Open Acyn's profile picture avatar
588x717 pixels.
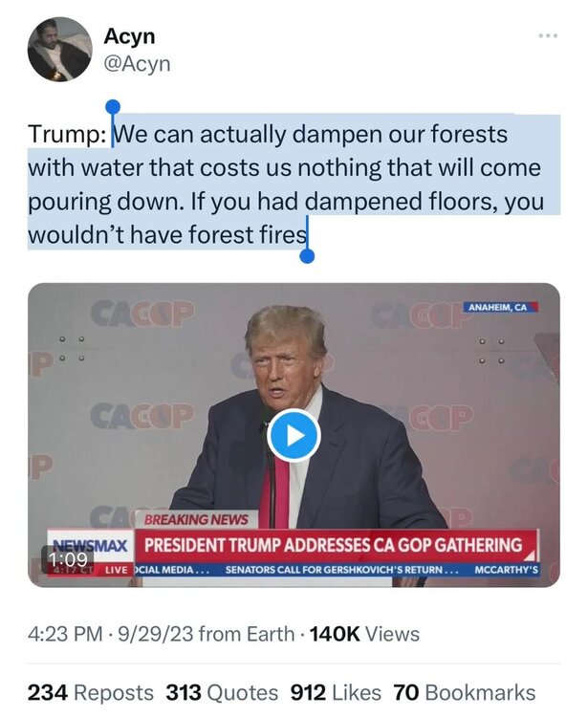tap(59, 49)
